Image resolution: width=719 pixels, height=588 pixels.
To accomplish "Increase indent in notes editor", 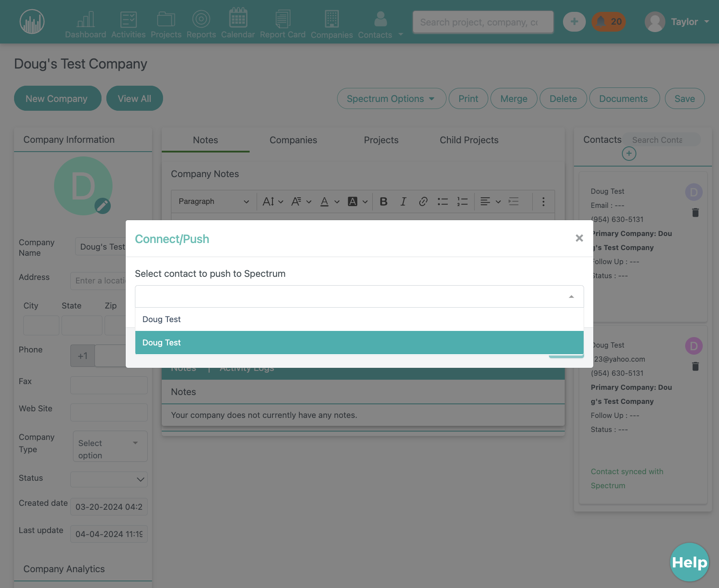I will point(513,201).
